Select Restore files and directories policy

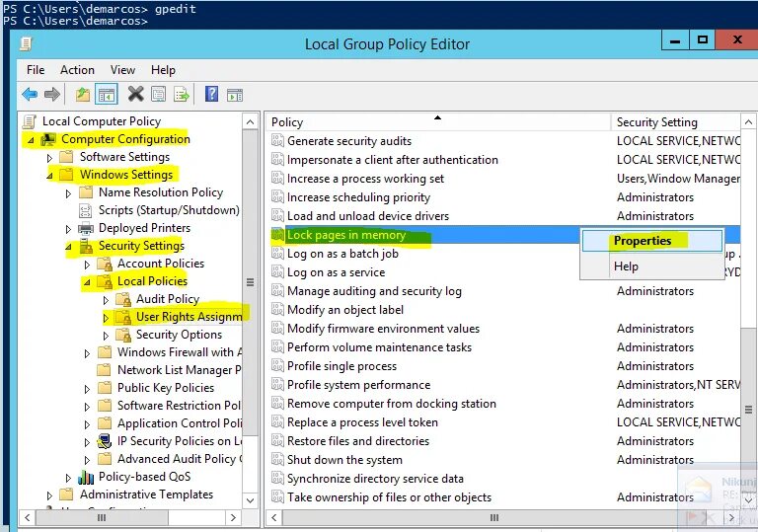pos(358,441)
